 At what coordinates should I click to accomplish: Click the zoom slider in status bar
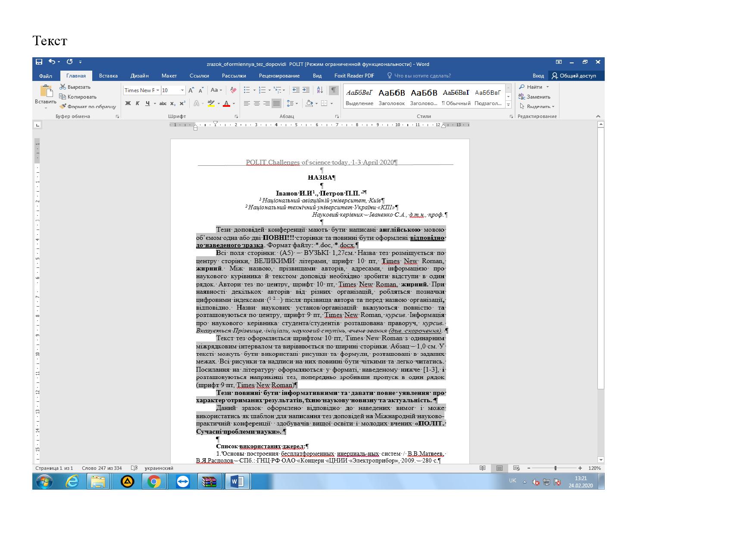(x=555, y=468)
